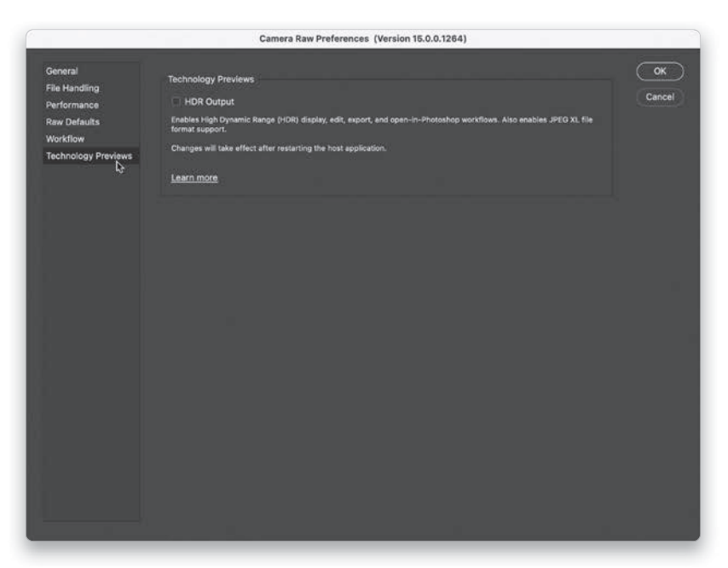Screen dimensions: 728x568
Task: Go to the Raw Defaults section
Action: (x=72, y=122)
